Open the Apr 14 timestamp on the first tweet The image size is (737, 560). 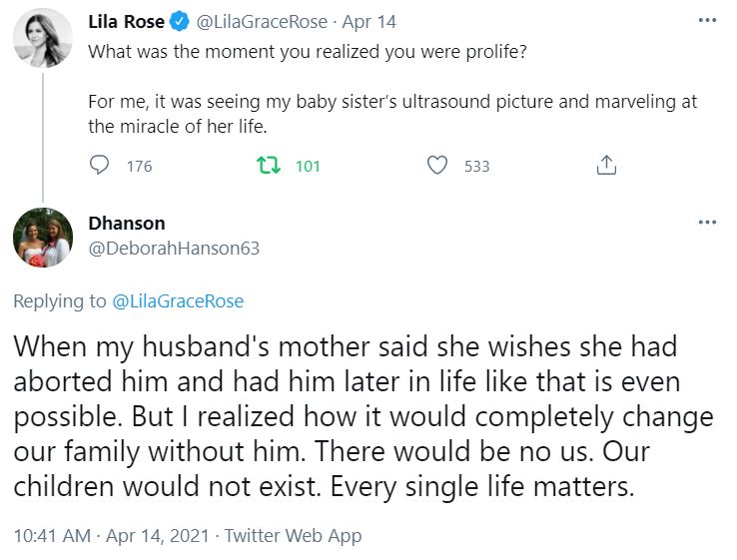coord(369,22)
